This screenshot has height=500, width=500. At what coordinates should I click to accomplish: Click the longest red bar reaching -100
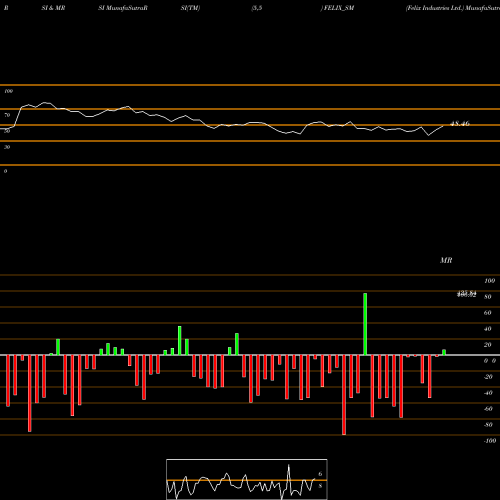[344, 395]
